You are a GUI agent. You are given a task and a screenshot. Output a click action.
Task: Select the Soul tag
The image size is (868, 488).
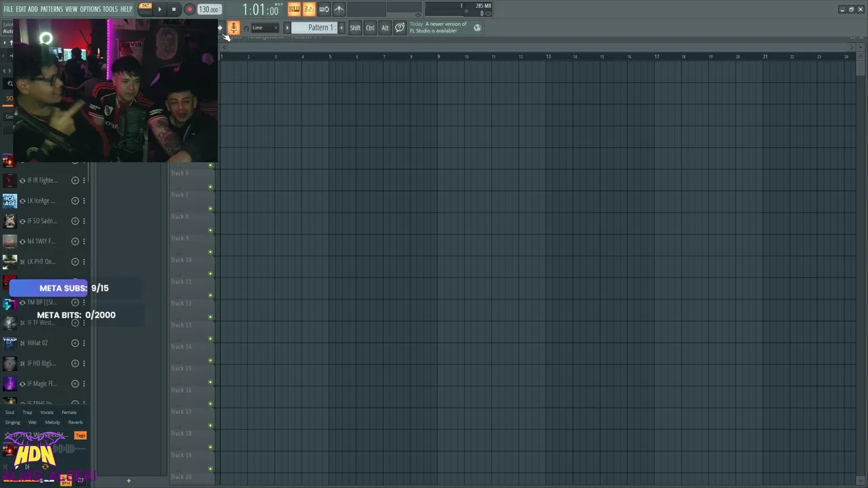(x=9, y=412)
